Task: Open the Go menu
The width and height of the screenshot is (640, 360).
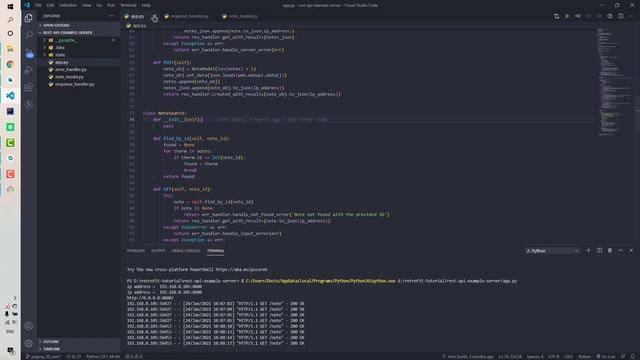Action: coord(99,5)
